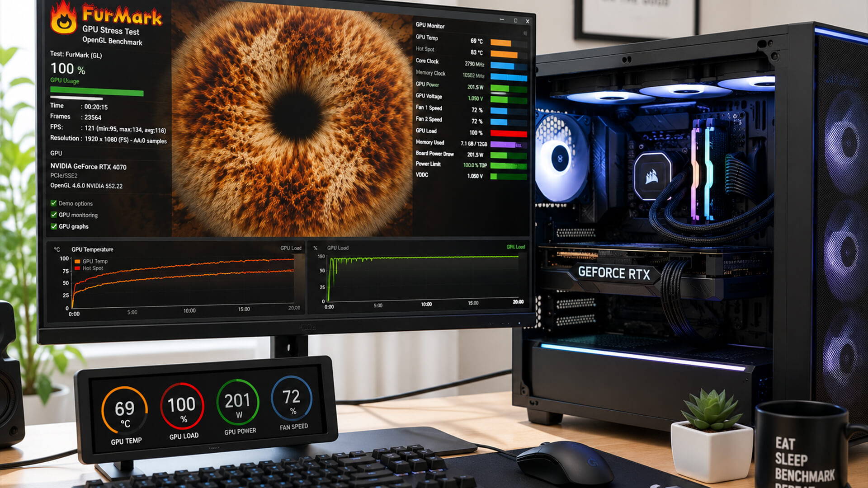This screenshot has width=868, height=488.
Task: Click the '20:00' marker on GPU Load graph axis
Action: pyautogui.click(x=518, y=302)
